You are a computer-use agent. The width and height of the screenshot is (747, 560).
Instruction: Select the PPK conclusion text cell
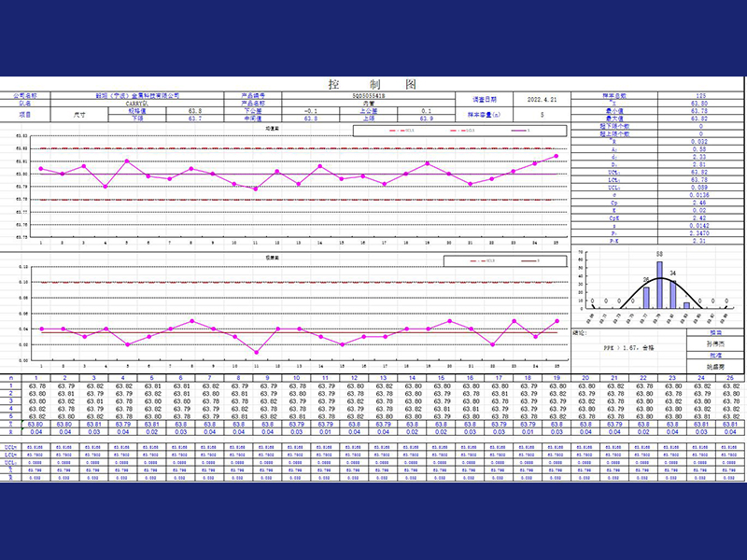pyautogui.click(x=628, y=348)
